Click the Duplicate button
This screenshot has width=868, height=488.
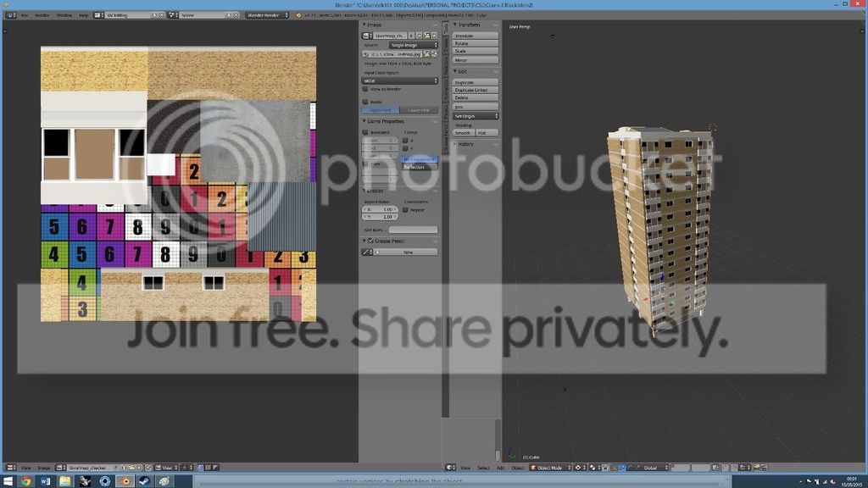pos(476,82)
